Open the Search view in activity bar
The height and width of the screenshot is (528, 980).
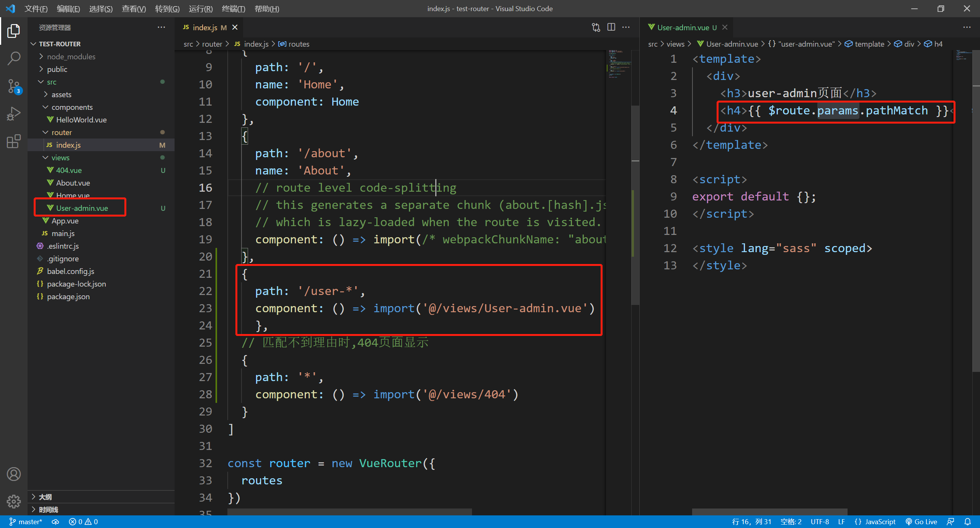14,59
